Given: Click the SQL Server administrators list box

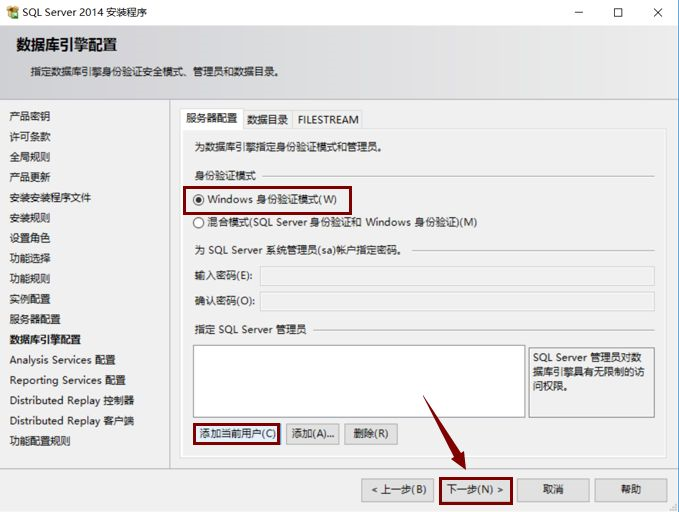Looking at the screenshot, I should (359, 381).
